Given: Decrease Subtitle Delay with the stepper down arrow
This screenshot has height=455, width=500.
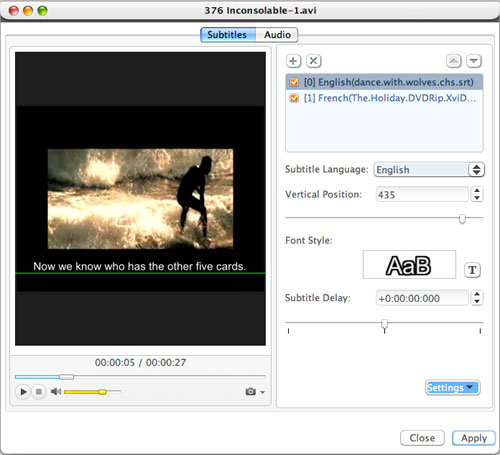Looking at the screenshot, I should click(477, 302).
